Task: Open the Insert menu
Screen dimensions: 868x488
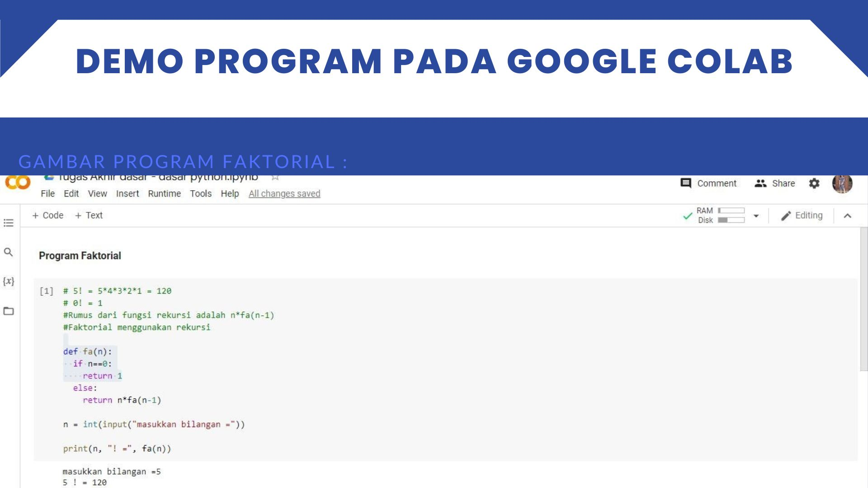Action: point(127,193)
